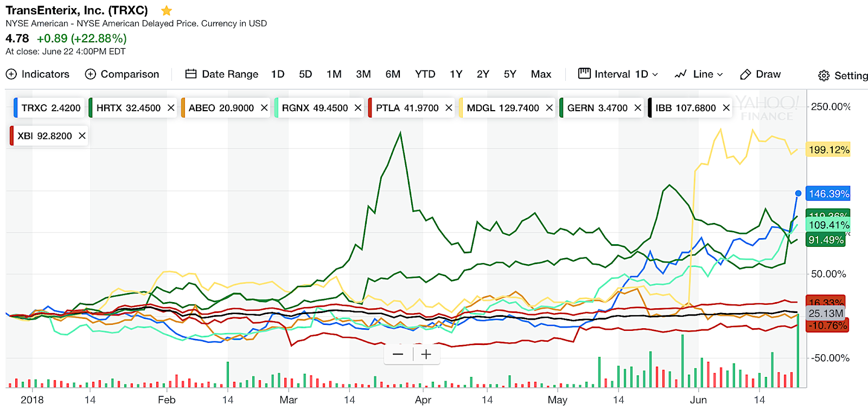
Task: Open Indicators with the plus icon
Action: [11, 74]
